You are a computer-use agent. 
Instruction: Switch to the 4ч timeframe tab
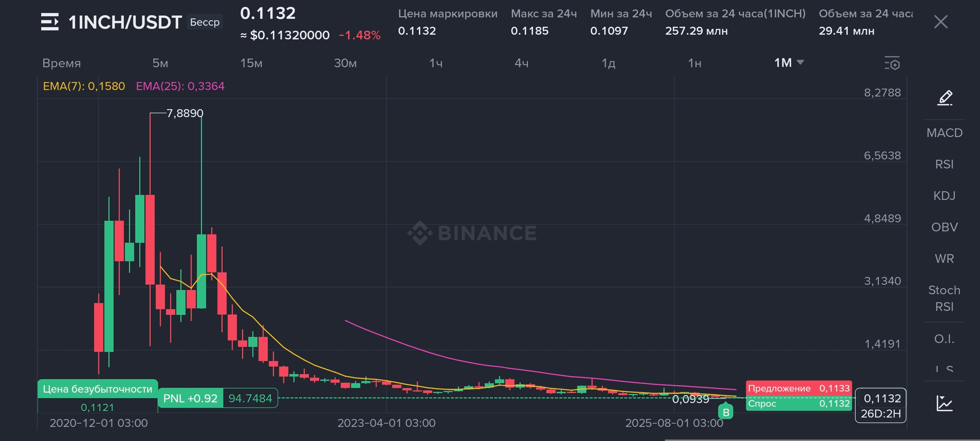pos(521,63)
